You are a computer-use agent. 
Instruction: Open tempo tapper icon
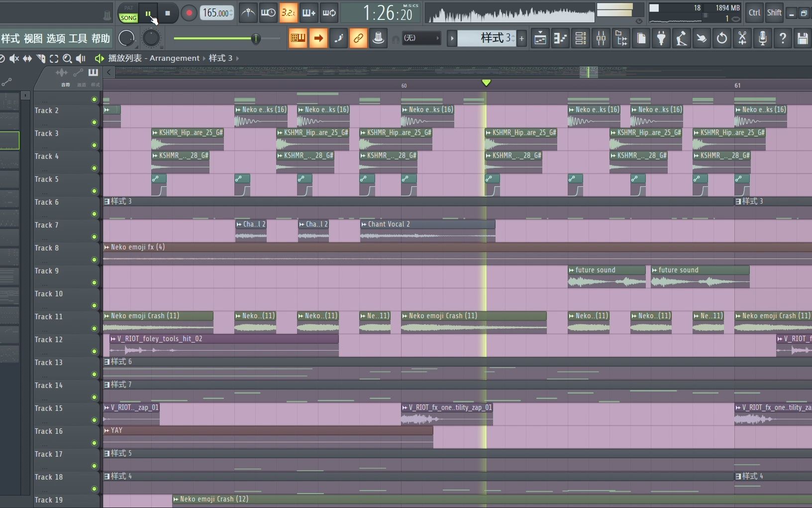point(682,38)
